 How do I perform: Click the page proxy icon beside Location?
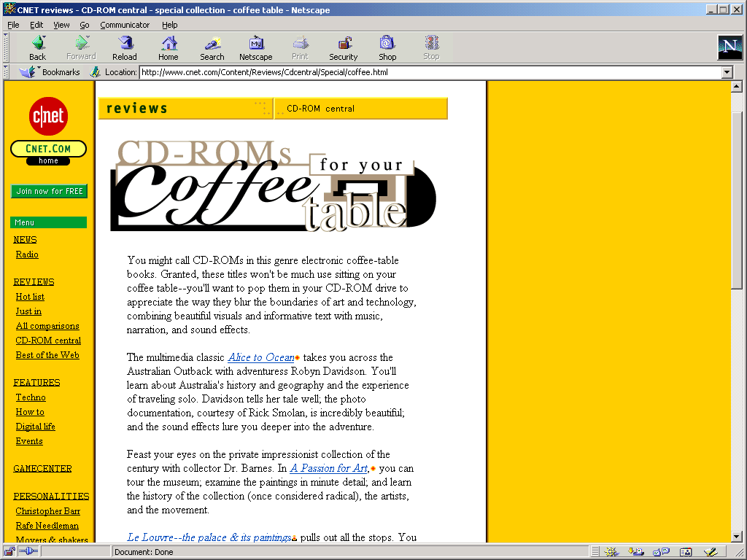96,72
